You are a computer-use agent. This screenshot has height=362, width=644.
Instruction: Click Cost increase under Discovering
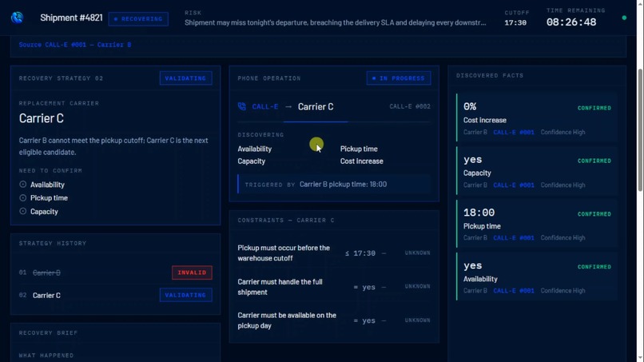[362, 161]
